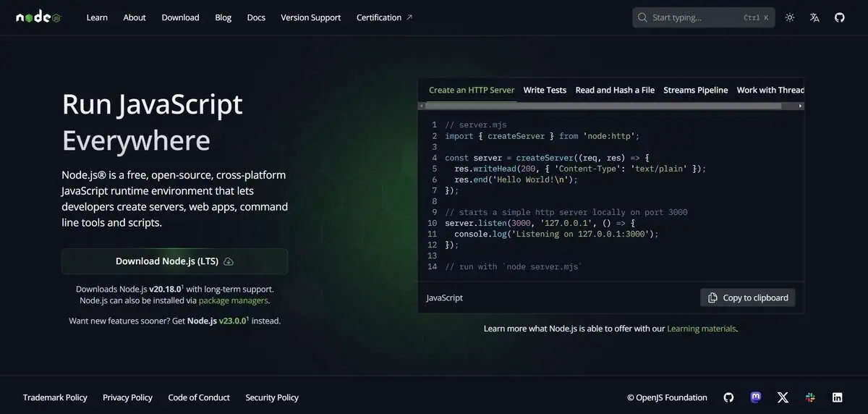Click the search magnifier icon
The width and height of the screenshot is (868, 414).
[x=643, y=17]
